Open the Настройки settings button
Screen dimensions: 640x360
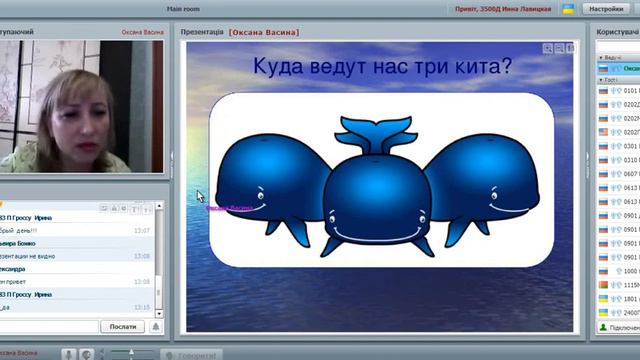point(606,9)
